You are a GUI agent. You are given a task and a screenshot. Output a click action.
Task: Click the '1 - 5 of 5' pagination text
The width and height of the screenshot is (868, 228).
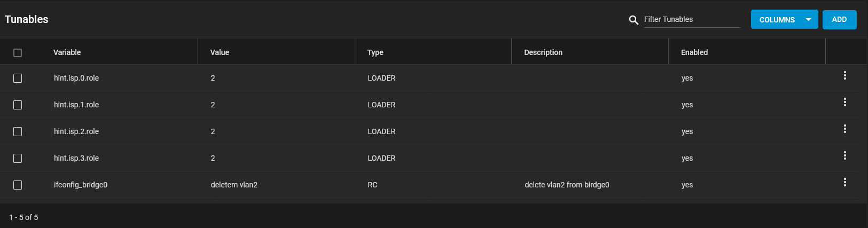24,217
